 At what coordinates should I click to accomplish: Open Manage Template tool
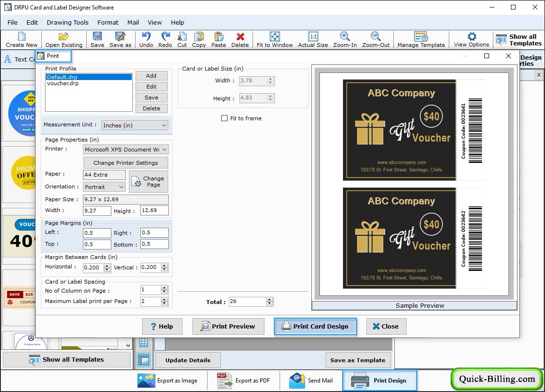point(421,40)
